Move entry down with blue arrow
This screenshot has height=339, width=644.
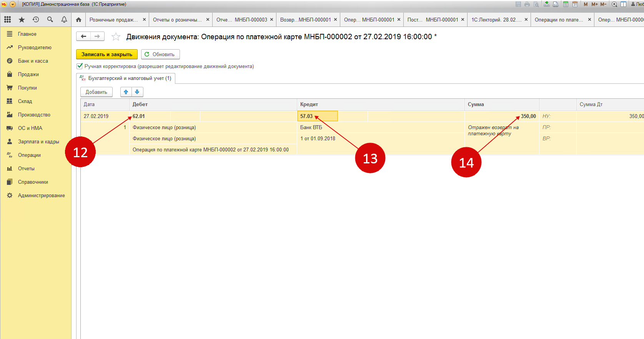(x=137, y=92)
